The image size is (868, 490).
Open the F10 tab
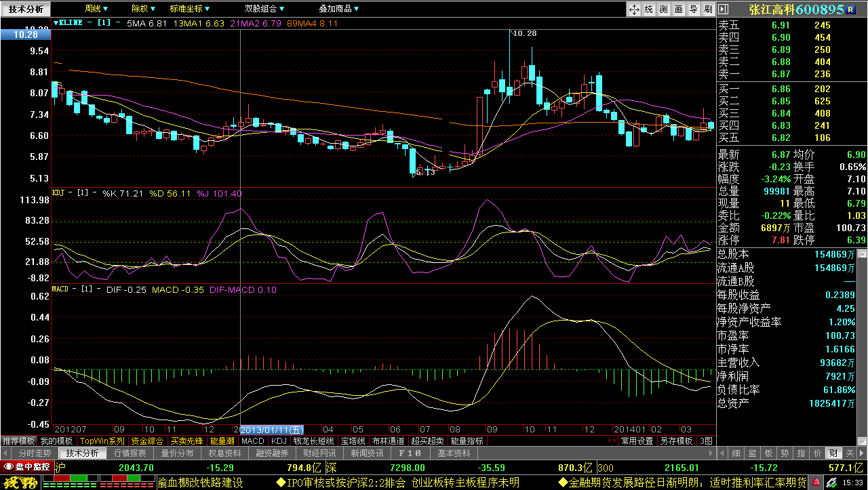coord(410,453)
